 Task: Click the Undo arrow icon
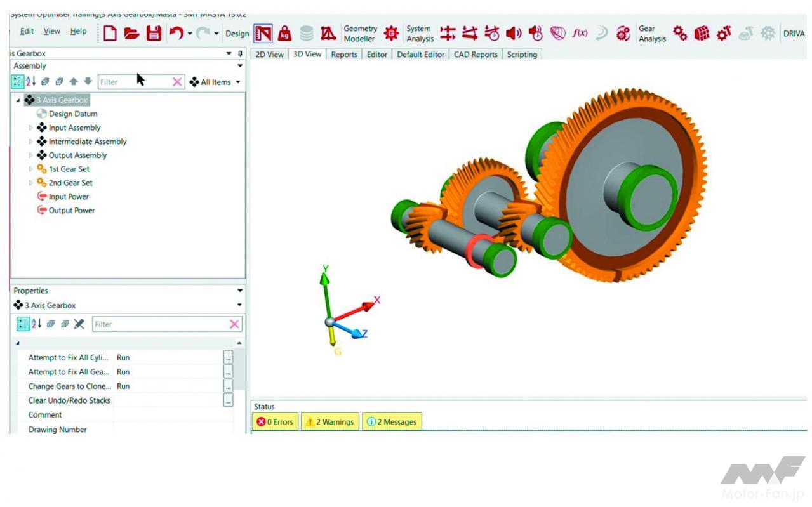175,34
